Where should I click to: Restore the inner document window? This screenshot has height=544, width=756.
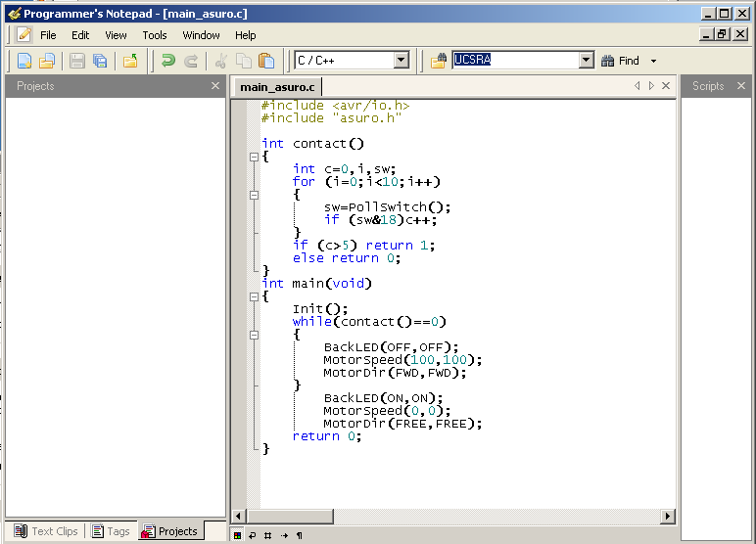coord(722,34)
